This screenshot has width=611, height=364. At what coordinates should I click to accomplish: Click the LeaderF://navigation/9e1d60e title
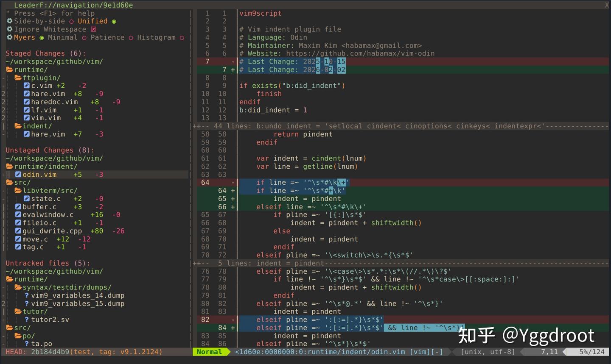[x=73, y=5]
